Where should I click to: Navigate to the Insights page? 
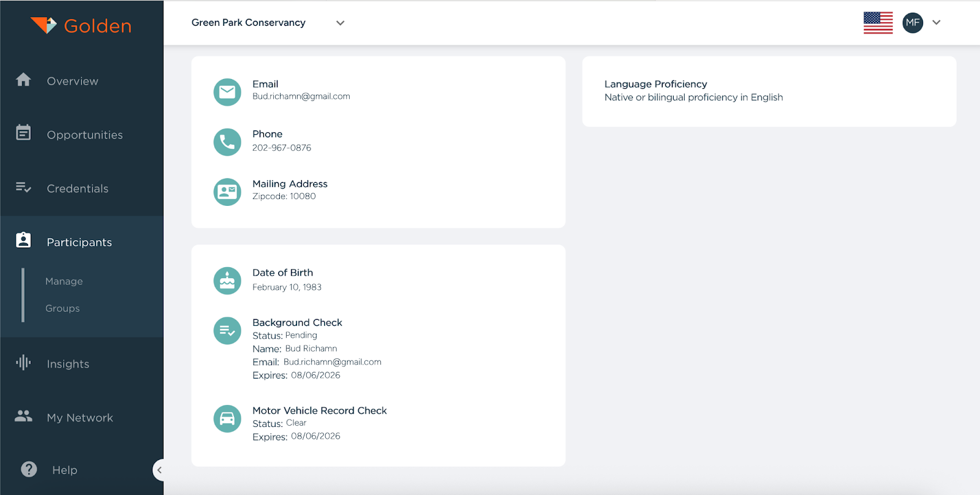68,364
